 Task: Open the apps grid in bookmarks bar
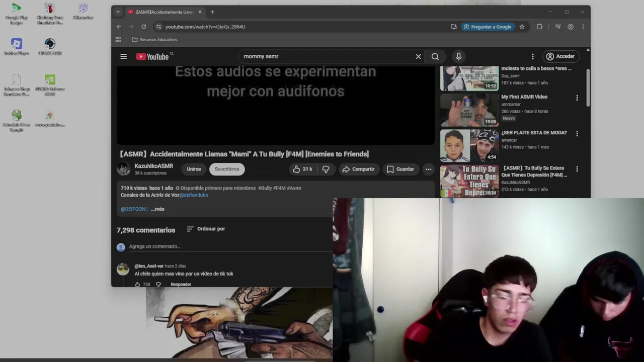pyautogui.click(x=118, y=40)
